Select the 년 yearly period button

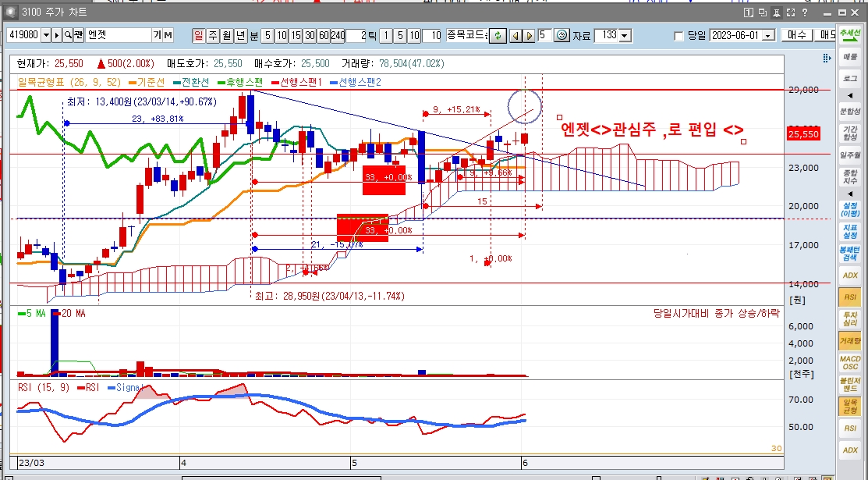click(240, 35)
